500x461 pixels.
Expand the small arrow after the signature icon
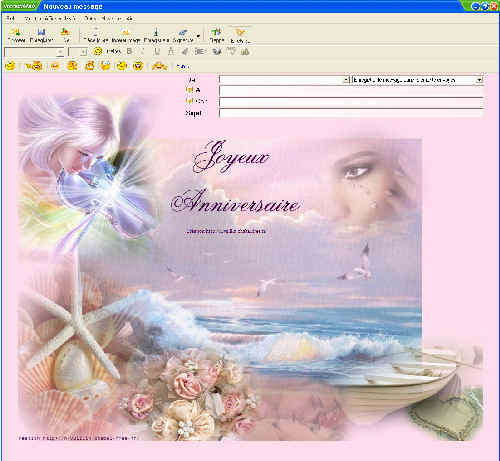pyautogui.click(x=199, y=36)
